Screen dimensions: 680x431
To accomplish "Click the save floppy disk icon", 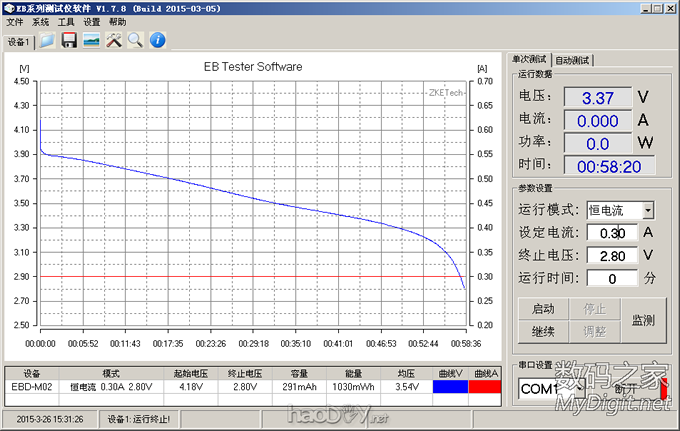I will pos(69,41).
